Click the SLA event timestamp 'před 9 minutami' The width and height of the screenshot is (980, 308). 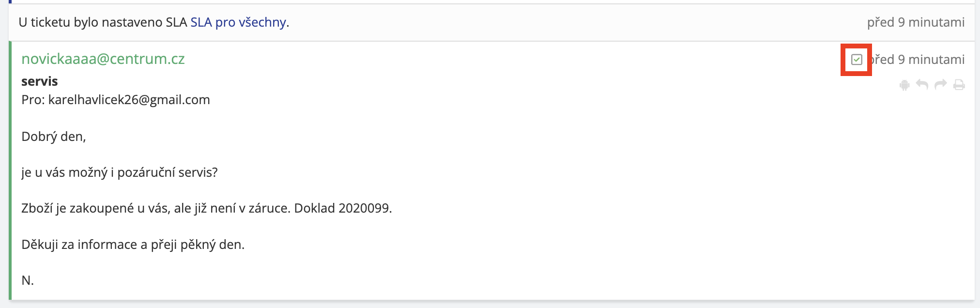[915, 22]
